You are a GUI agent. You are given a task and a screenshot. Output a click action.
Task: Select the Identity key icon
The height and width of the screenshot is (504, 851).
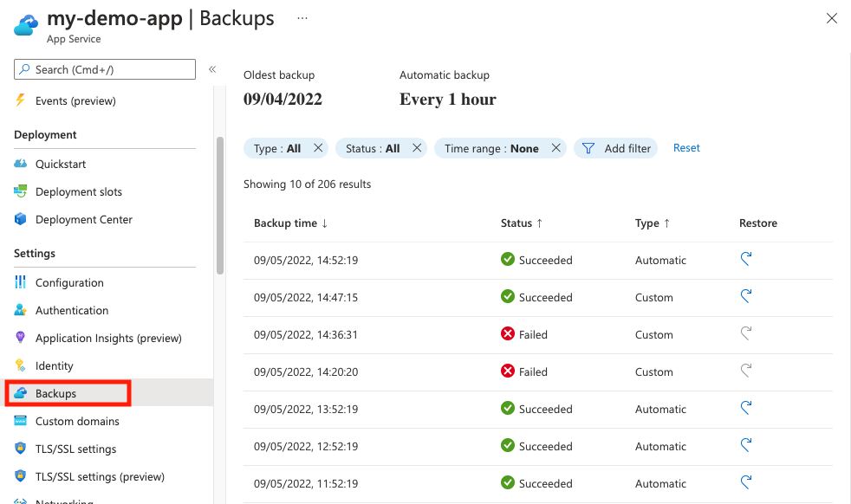pos(21,365)
